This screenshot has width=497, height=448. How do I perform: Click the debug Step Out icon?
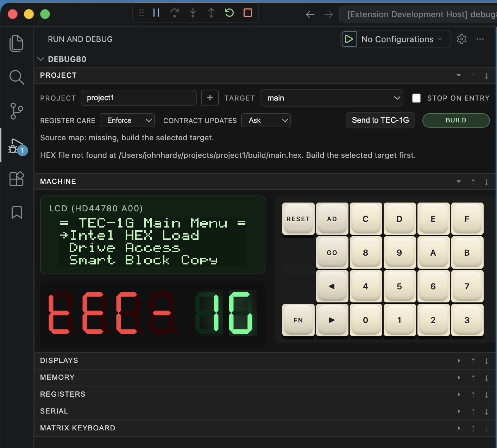211,13
